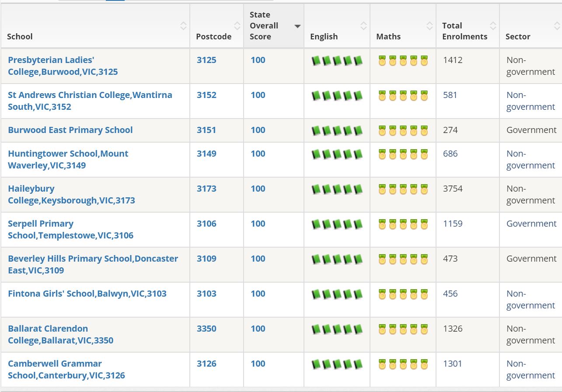Select Non-government sector in Ballarat Clarendon row
562x392 pixels.
click(531, 334)
